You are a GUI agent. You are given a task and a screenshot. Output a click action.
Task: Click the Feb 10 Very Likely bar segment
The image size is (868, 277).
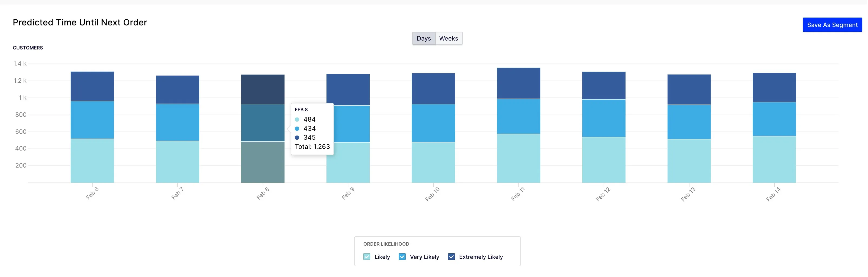[x=433, y=123]
